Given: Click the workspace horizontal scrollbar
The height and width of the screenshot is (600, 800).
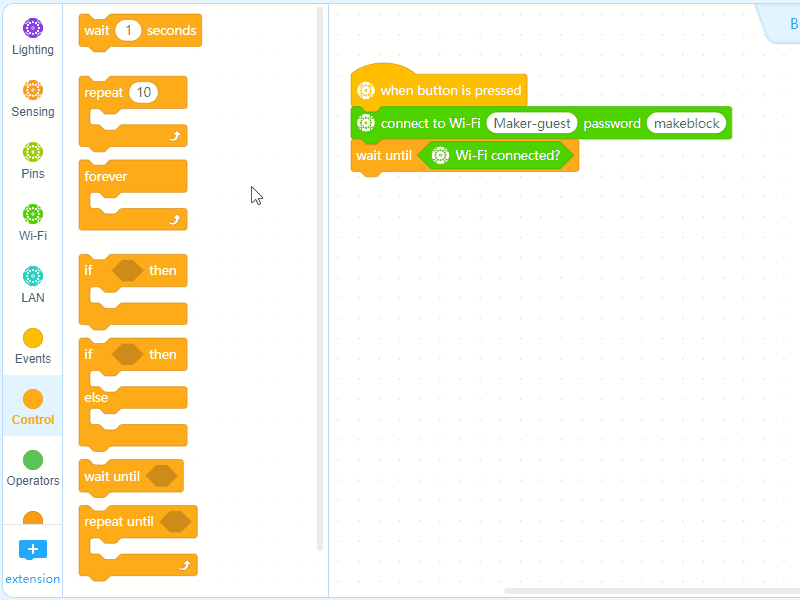Looking at the screenshot, I should tap(652, 591).
